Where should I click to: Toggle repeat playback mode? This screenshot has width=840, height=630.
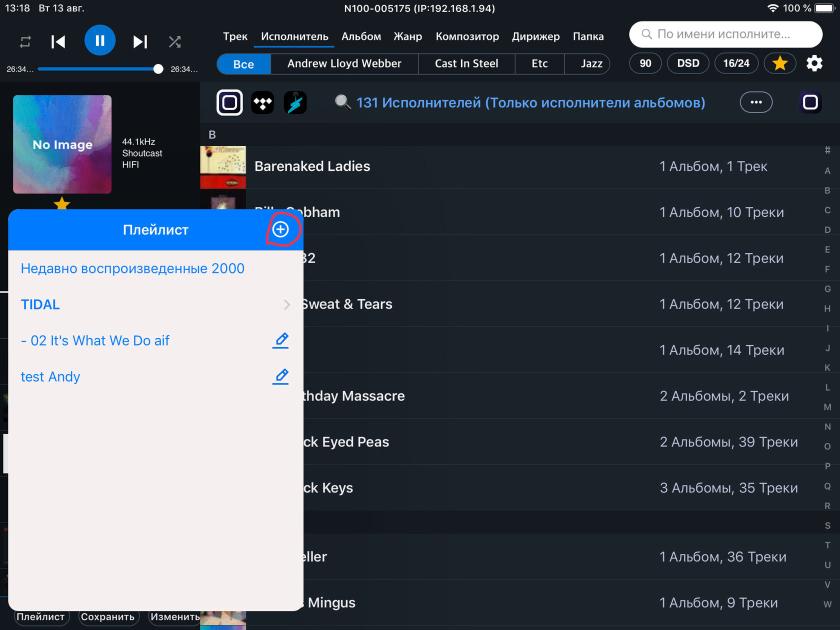click(25, 42)
